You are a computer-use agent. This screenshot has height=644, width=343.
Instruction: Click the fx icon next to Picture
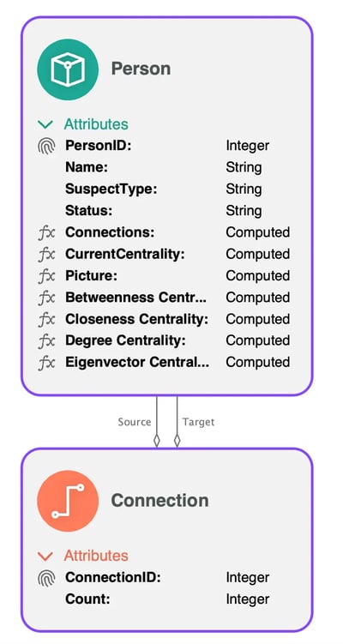(46, 276)
